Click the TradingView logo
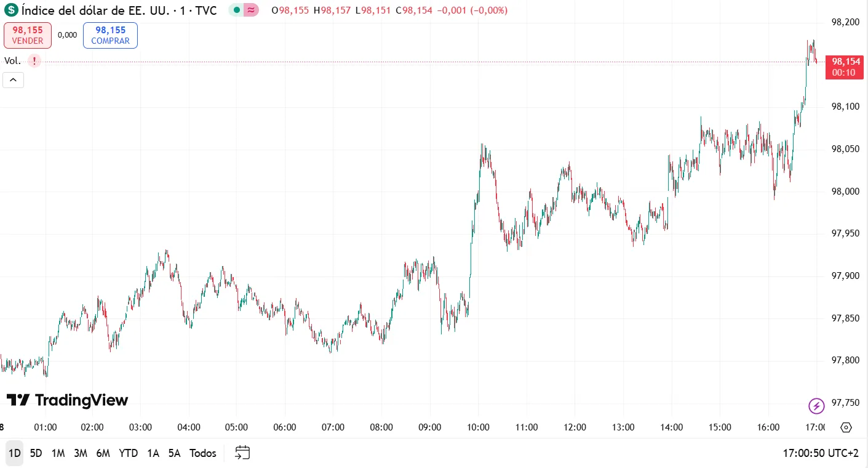Viewport: 868px width, 468px height. (x=68, y=400)
